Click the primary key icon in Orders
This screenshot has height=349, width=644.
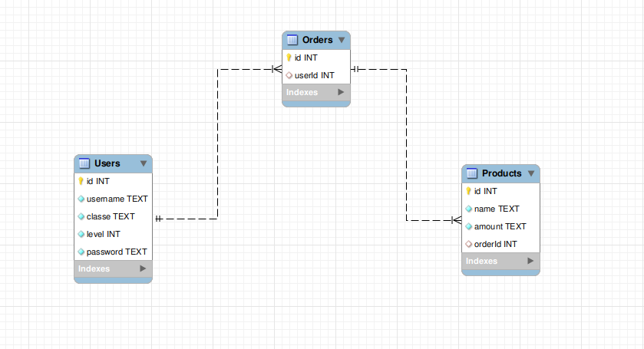click(289, 58)
